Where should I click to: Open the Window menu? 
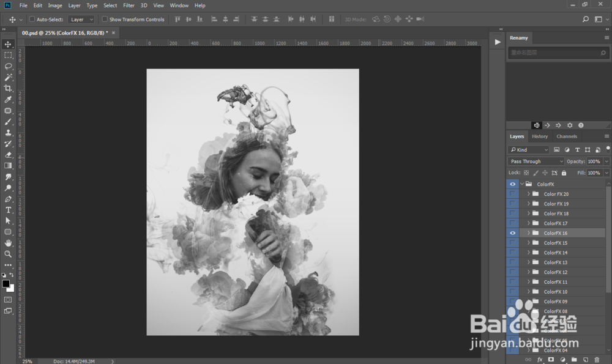coord(179,6)
